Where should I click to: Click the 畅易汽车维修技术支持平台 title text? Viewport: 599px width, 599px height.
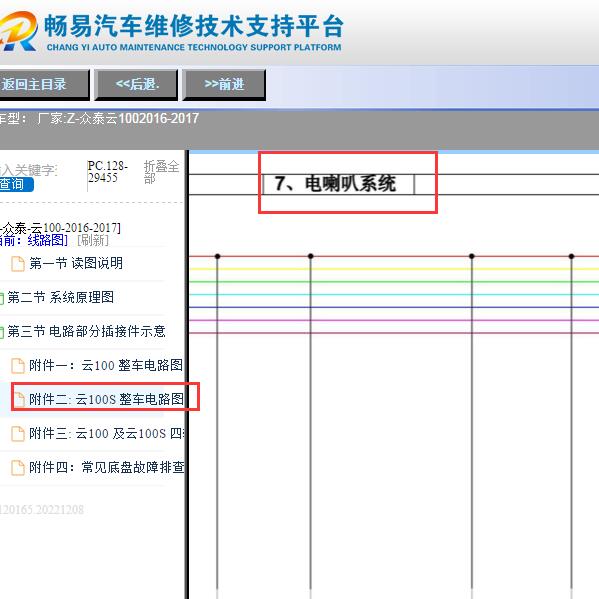pos(194,26)
